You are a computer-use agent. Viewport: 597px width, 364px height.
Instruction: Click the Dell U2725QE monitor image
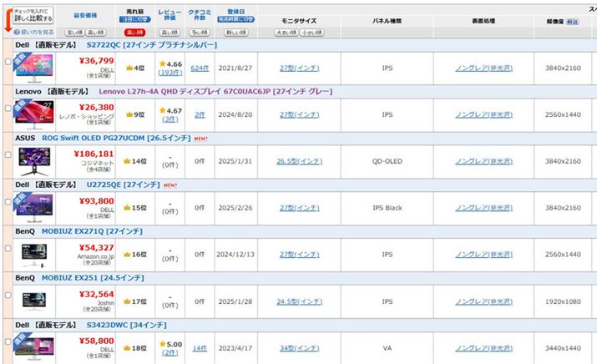(33, 206)
